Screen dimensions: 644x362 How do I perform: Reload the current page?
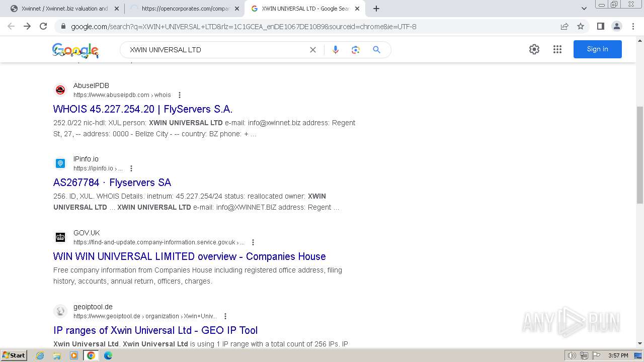pyautogui.click(x=43, y=26)
